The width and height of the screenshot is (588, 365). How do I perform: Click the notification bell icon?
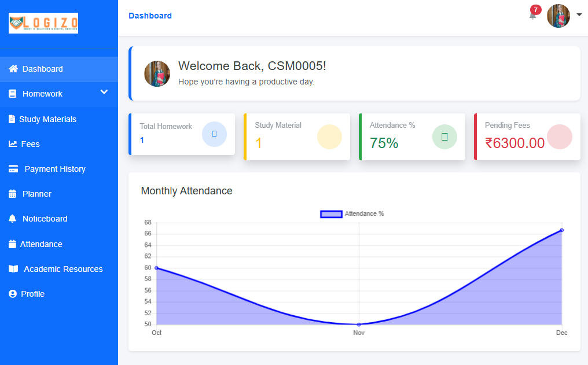click(x=532, y=16)
